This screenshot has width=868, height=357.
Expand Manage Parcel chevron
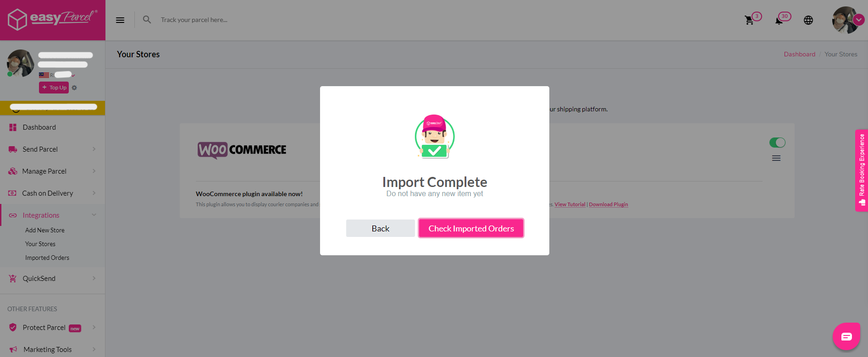click(x=94, y=171)
